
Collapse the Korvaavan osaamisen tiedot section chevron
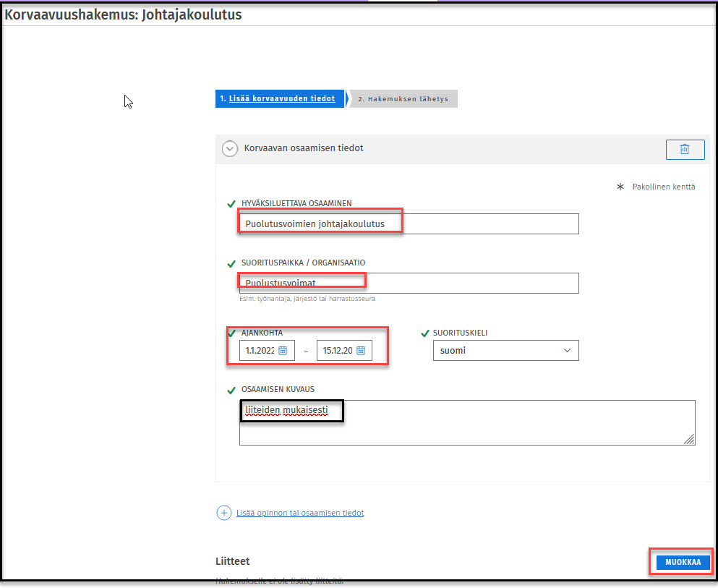(x=230, y=148)
